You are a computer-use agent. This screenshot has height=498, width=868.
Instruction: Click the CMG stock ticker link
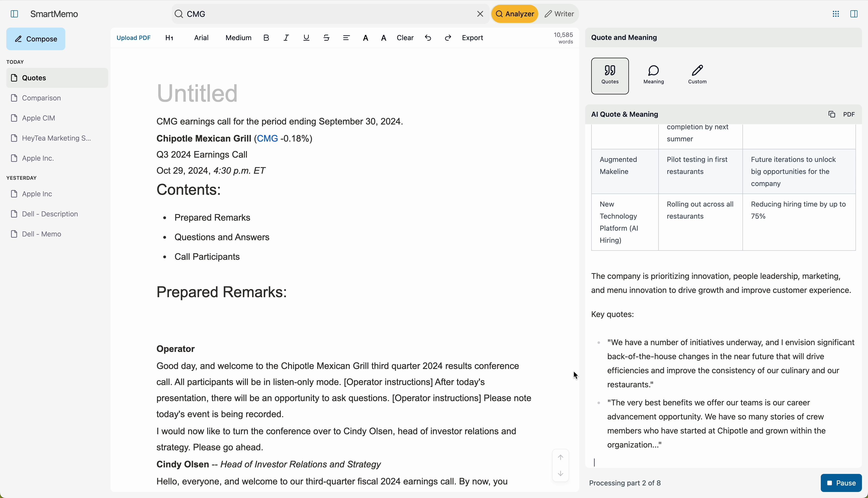click(267, 139)
